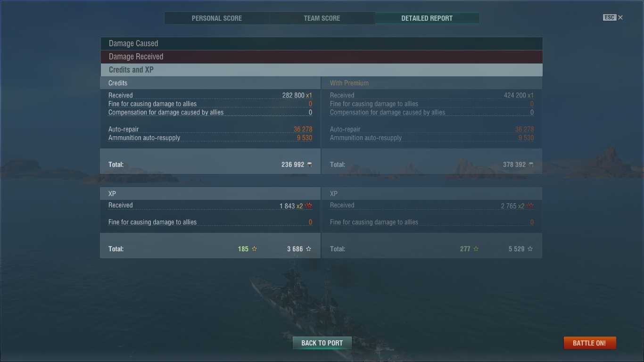Open the Team Score tab
This screenshot has height=362, width=644.
[x=322, y=18]
